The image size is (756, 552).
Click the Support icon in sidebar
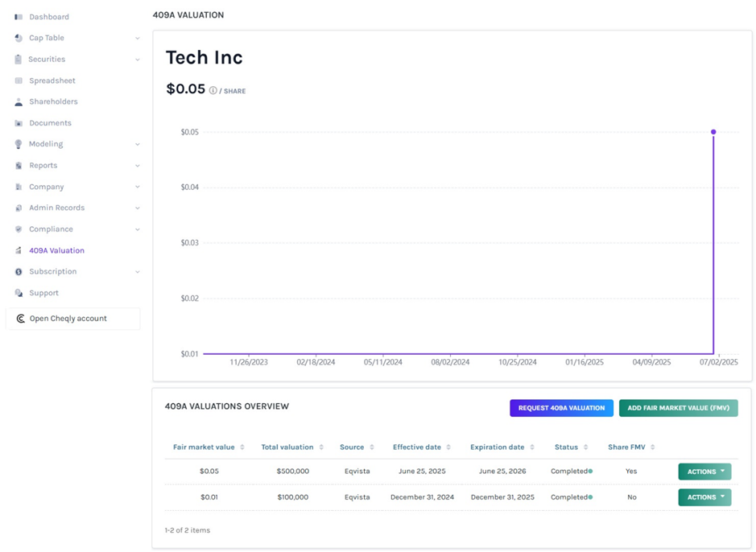tap(19, 293)
